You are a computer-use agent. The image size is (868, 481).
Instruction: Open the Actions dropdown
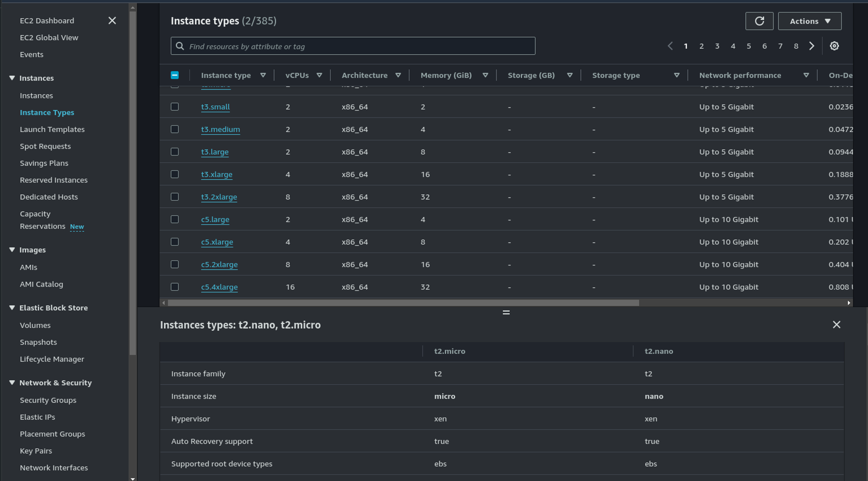(809, 20)
